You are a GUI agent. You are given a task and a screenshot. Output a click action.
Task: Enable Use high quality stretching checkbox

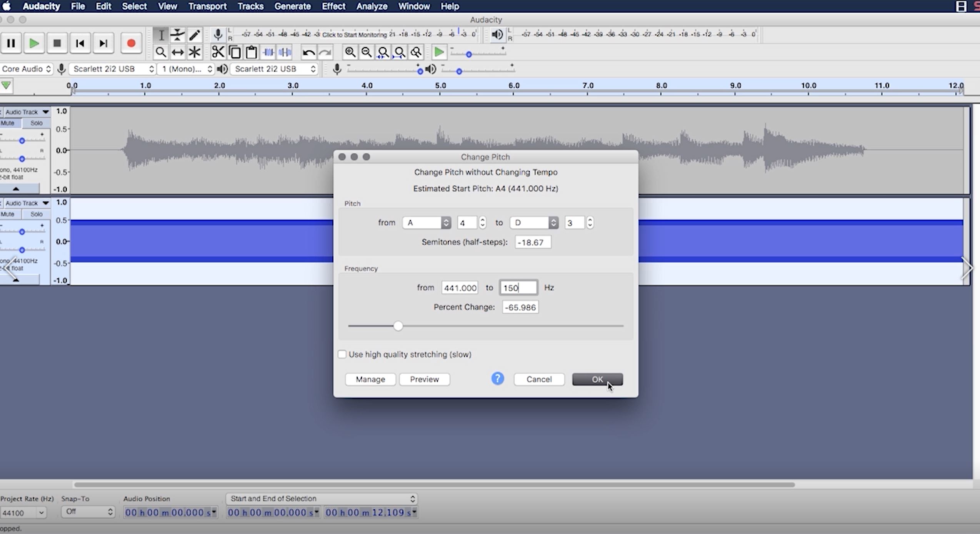342,354
